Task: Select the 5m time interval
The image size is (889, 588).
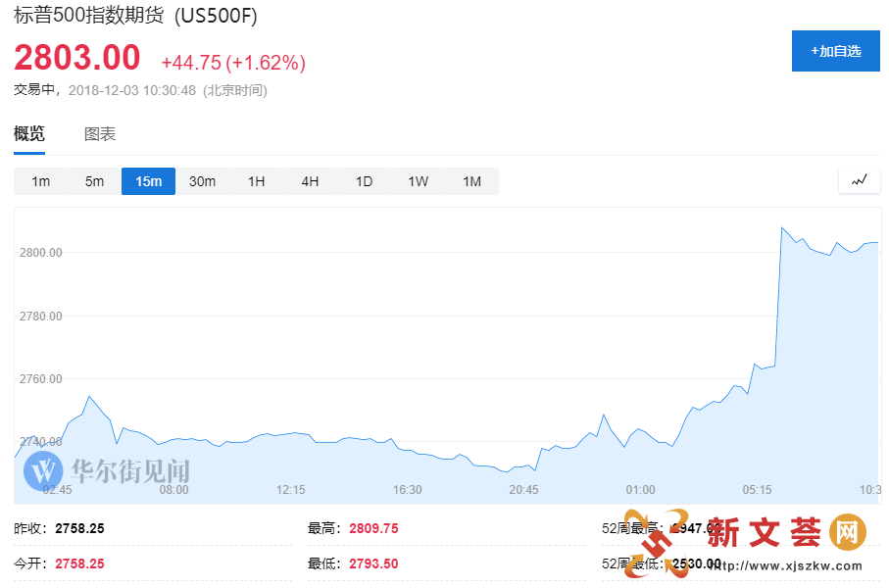Action: point(94,181)
